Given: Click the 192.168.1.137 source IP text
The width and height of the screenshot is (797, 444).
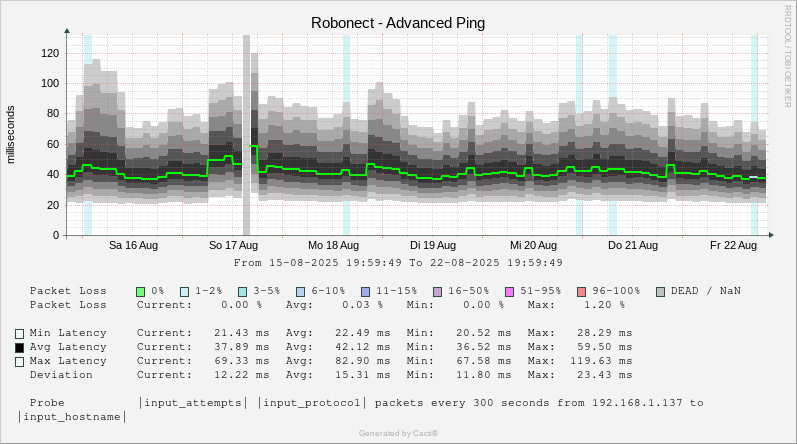Looking at the screenshot, I should [x=637, y=403].
